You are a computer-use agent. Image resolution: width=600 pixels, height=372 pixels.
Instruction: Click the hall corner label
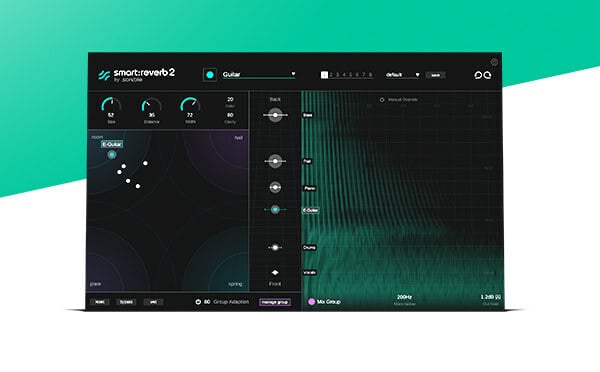click(x=238, y=138)
